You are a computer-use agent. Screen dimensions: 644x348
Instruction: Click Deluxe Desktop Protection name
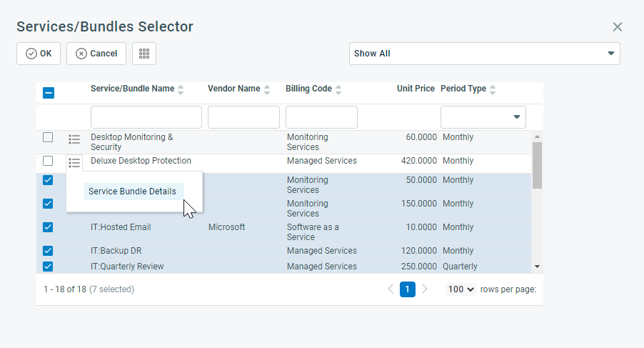click(141, 161)
